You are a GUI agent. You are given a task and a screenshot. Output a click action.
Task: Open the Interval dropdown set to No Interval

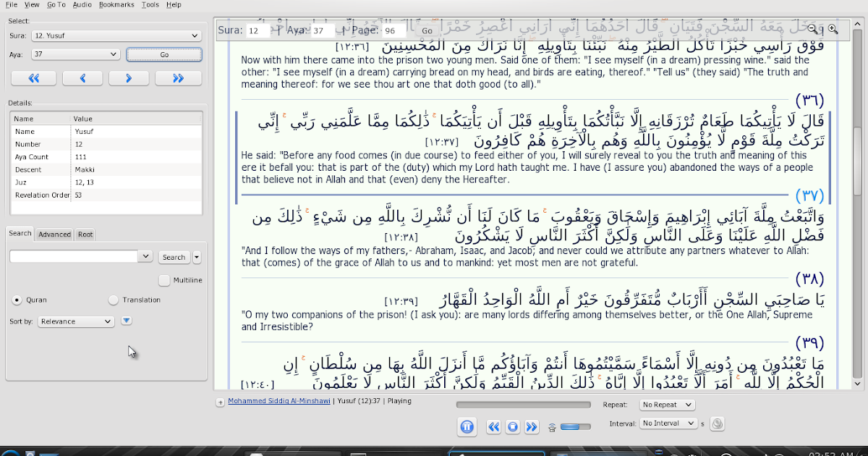(668, 423)
